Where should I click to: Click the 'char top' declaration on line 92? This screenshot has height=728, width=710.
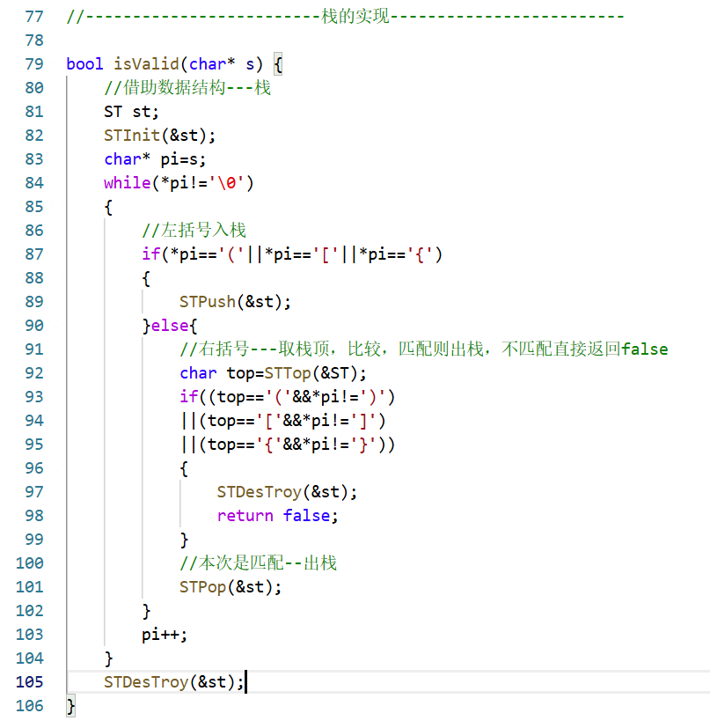(216, 373)
